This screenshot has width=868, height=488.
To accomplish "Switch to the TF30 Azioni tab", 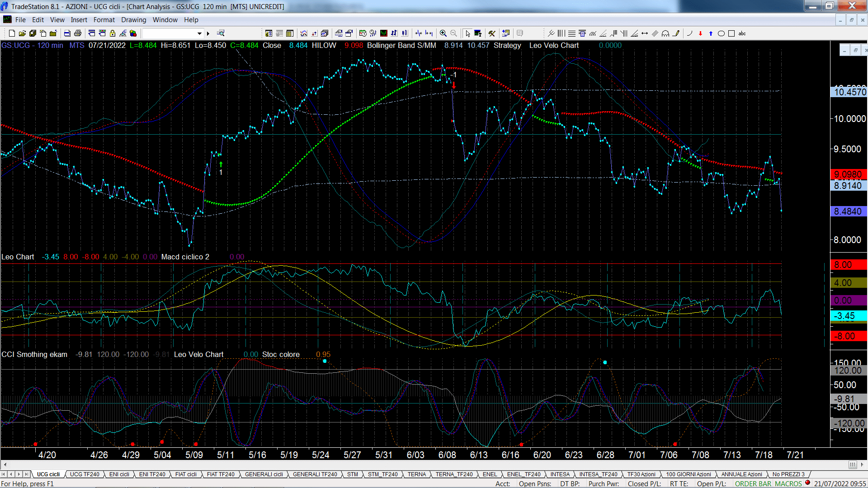I will 641,474.
